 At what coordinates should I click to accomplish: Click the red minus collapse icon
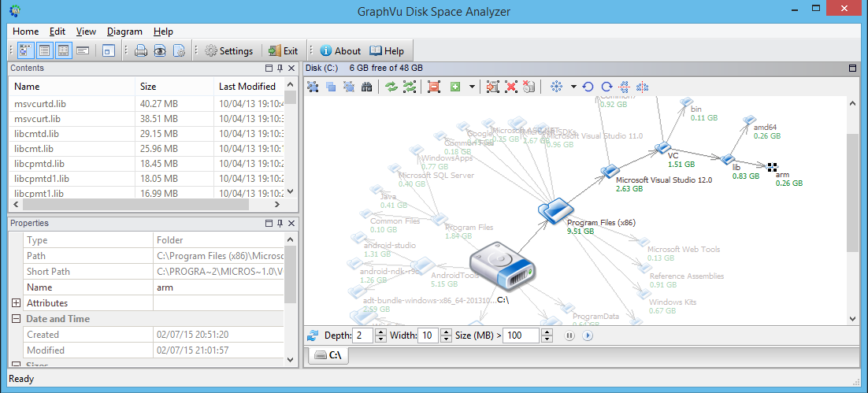point(434,87)
